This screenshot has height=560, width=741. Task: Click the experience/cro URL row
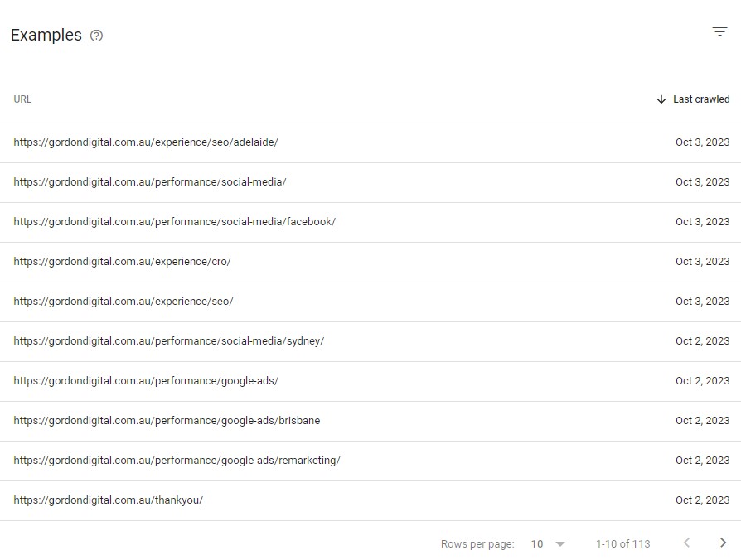pos(122,261)
